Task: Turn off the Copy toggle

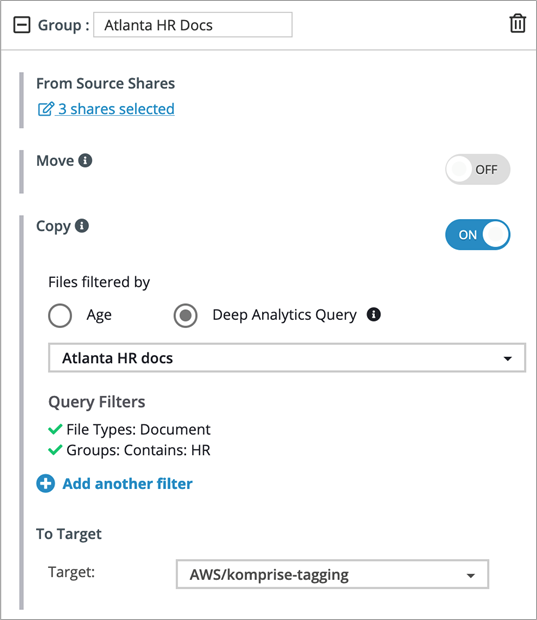Action: [x=477, y=234]
